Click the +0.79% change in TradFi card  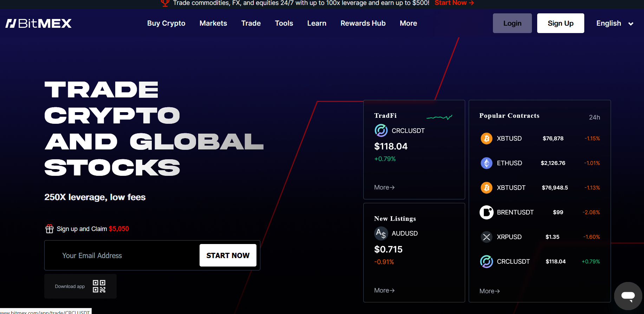click(x=385, y=159)
